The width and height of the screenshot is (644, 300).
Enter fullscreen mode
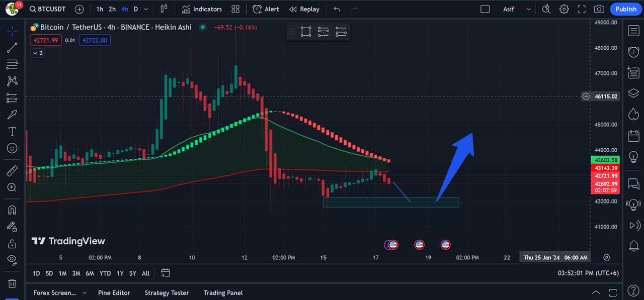coord(582,9)
